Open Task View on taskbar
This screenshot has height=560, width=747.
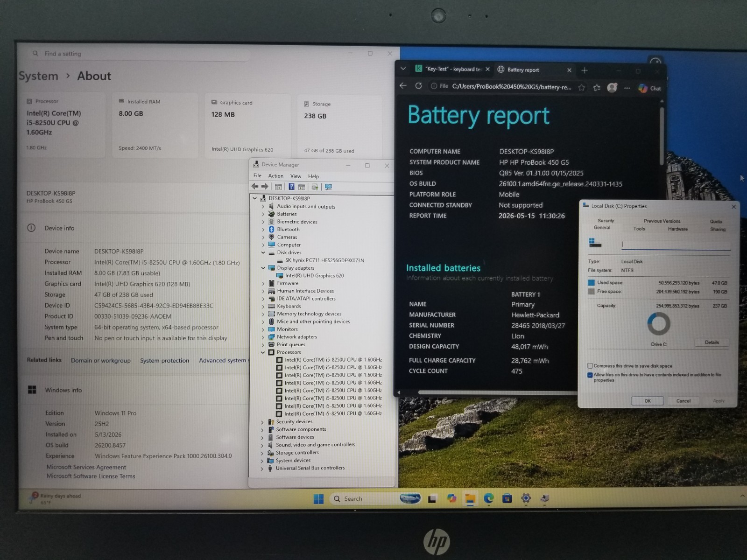click(x=432, y=499)
